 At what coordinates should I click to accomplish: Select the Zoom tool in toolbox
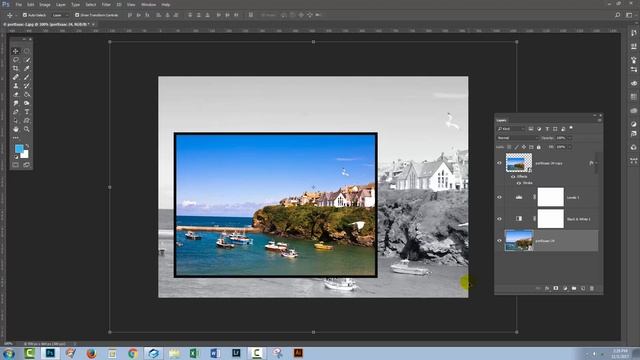(27, 129)
